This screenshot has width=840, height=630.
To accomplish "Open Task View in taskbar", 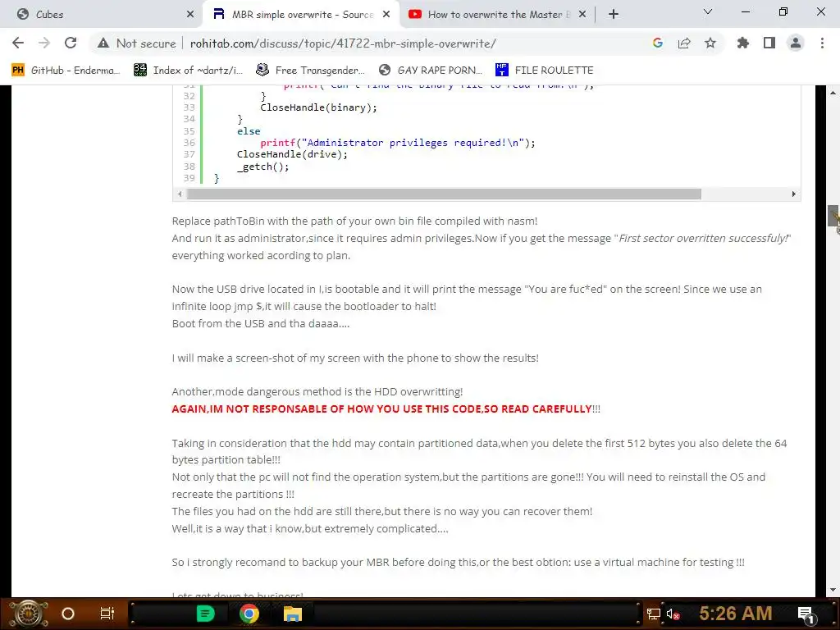I will [107, 614].
